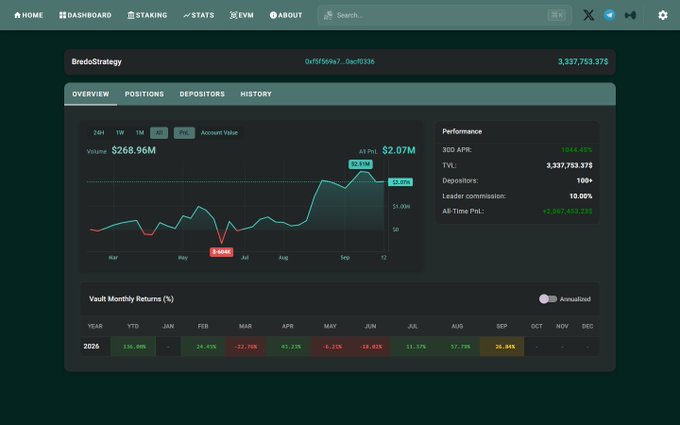Click the 2026 year row label
Image resolution: width=680 pixels, height=425 pixels.
(x=91, y=346)
